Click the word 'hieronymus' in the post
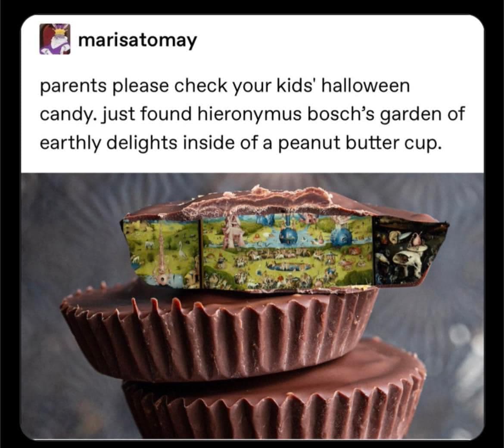The width and height of the screenshot is (504, 448). click(x=249, y=114)
